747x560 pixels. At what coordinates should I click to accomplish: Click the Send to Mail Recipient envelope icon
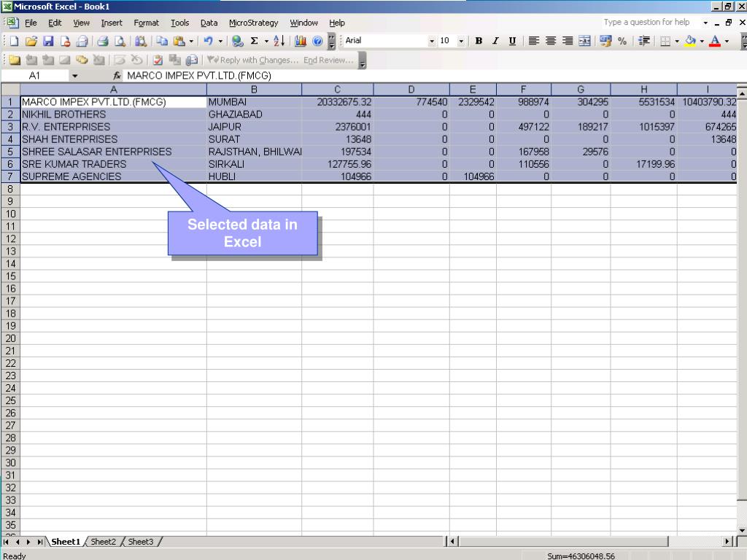[x=192, y=60]
